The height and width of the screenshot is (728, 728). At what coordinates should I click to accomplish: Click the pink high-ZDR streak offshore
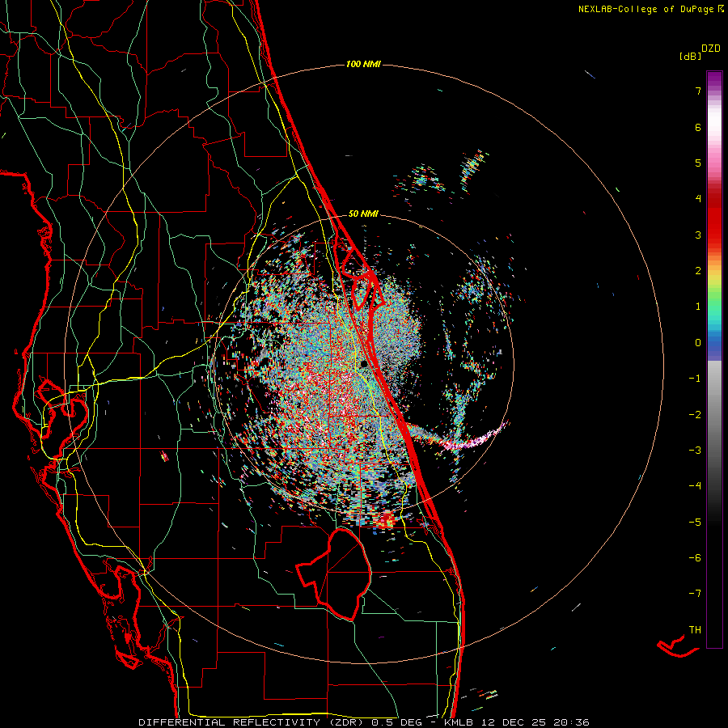[476, 438]
